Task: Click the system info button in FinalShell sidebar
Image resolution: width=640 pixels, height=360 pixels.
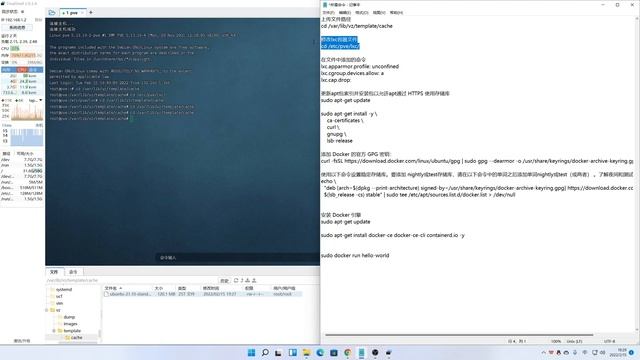Action: tap(17, 27)
